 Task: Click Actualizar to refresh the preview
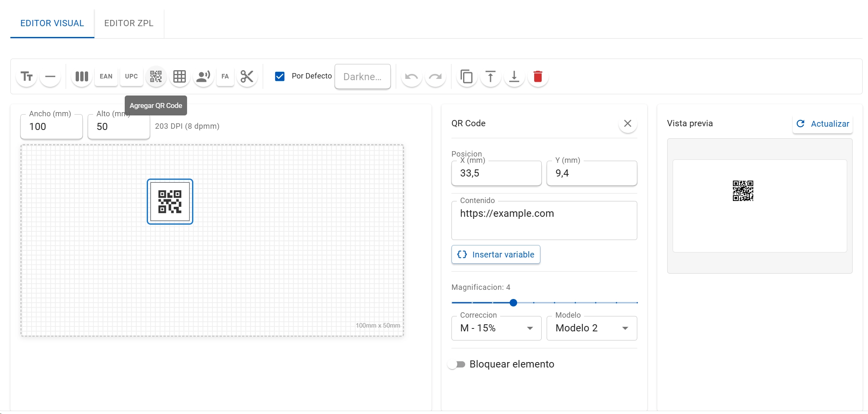tap(823, 124)
